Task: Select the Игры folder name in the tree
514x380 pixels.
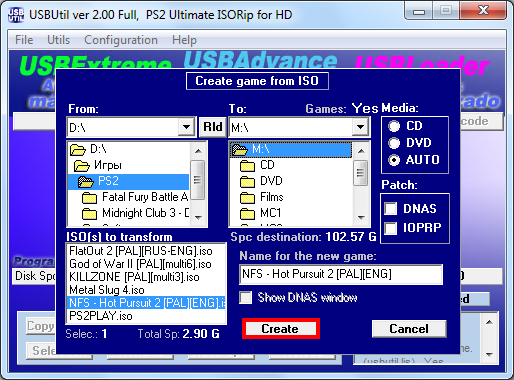Action: 108,165
